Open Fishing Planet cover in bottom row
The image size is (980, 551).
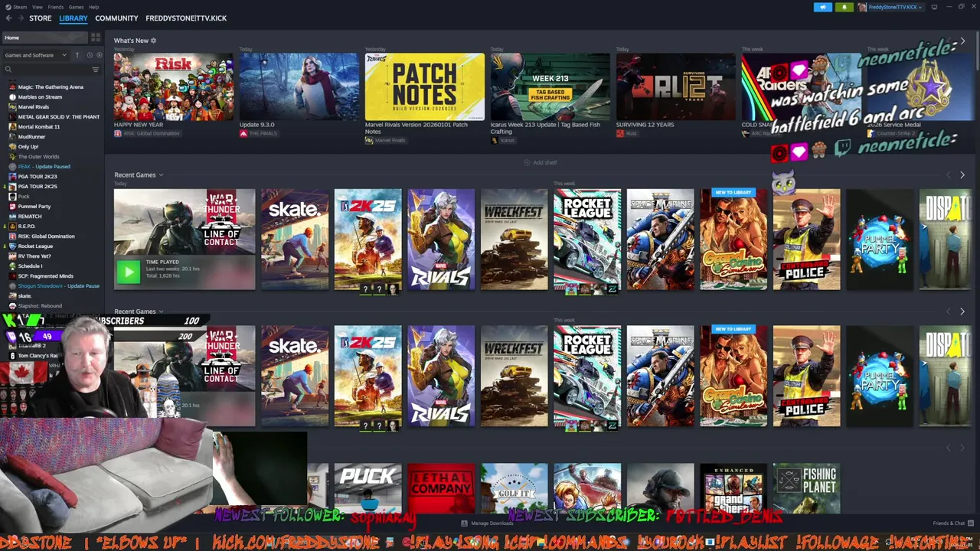coord(806,488)
